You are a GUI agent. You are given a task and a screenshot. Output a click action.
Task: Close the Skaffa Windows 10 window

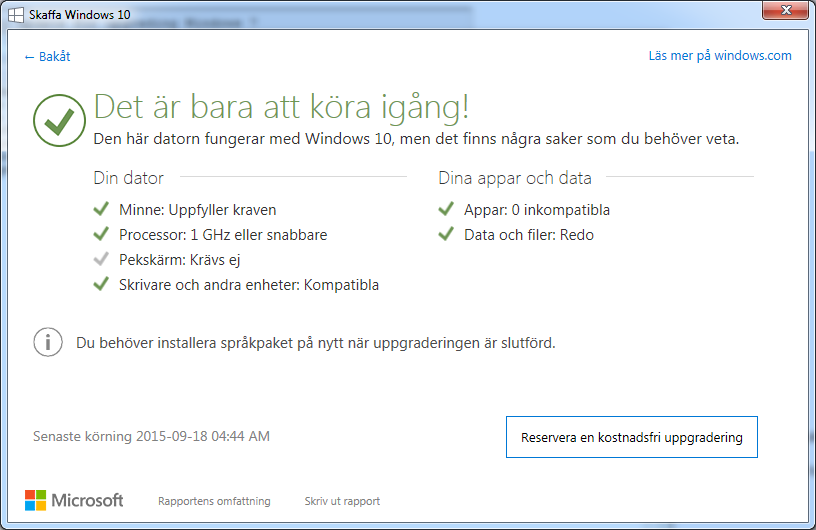tap(786, 10)
